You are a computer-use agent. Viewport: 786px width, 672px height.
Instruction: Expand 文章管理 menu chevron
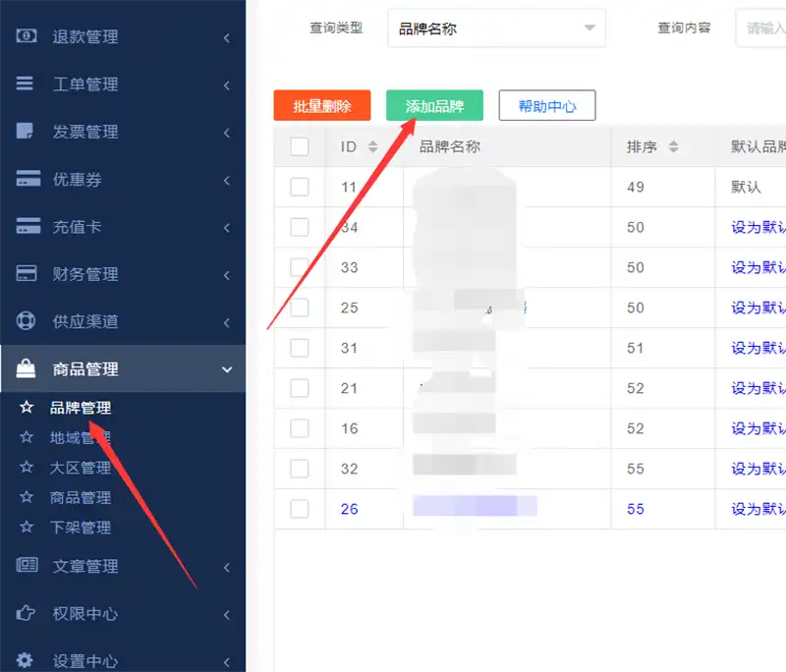pos(227,567)
